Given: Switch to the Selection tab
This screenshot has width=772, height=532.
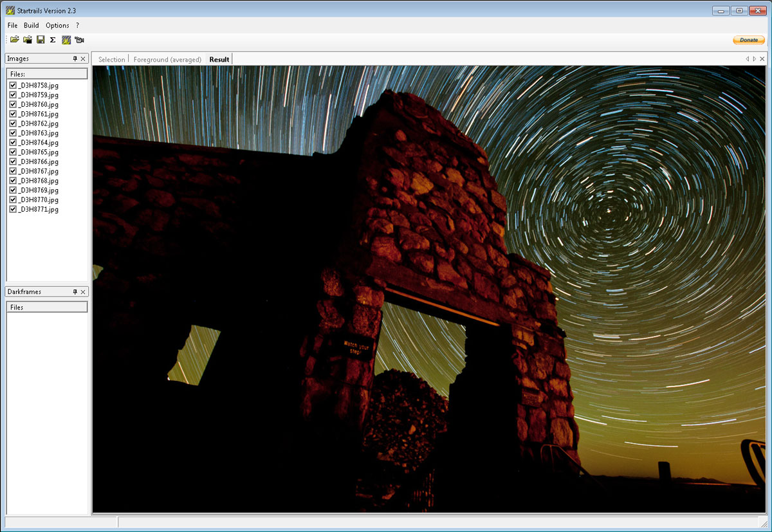Looking at the screenshot, I should (x=112, y=59).
